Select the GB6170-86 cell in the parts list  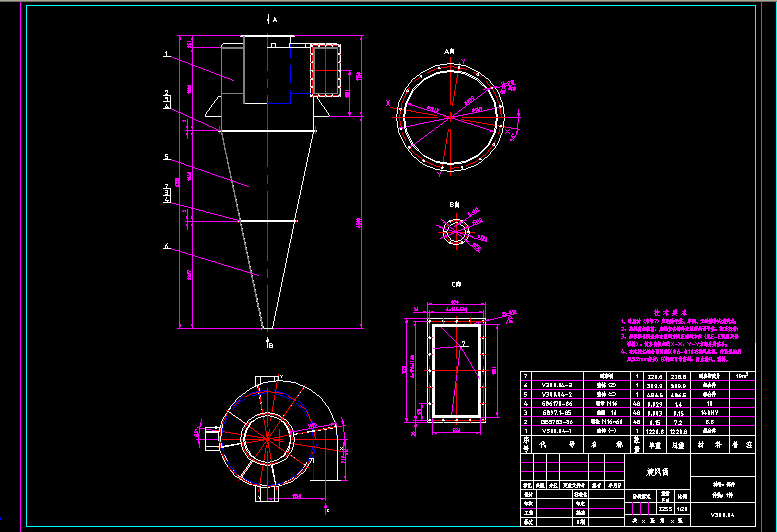pyautogui.click(x=557, y=402)
